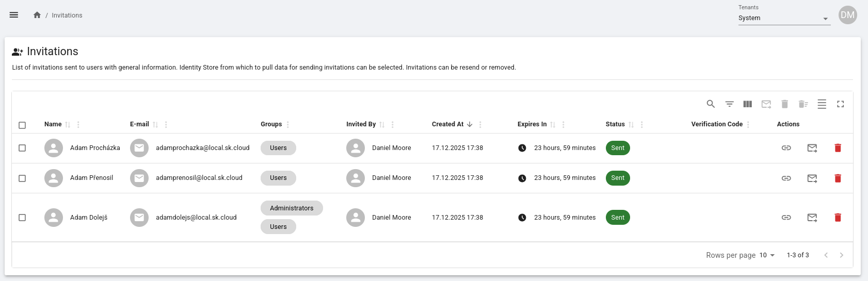The image size is (868, 281).
Task: Click the home breadcrumb icon
Action: (x=37, y=15)
